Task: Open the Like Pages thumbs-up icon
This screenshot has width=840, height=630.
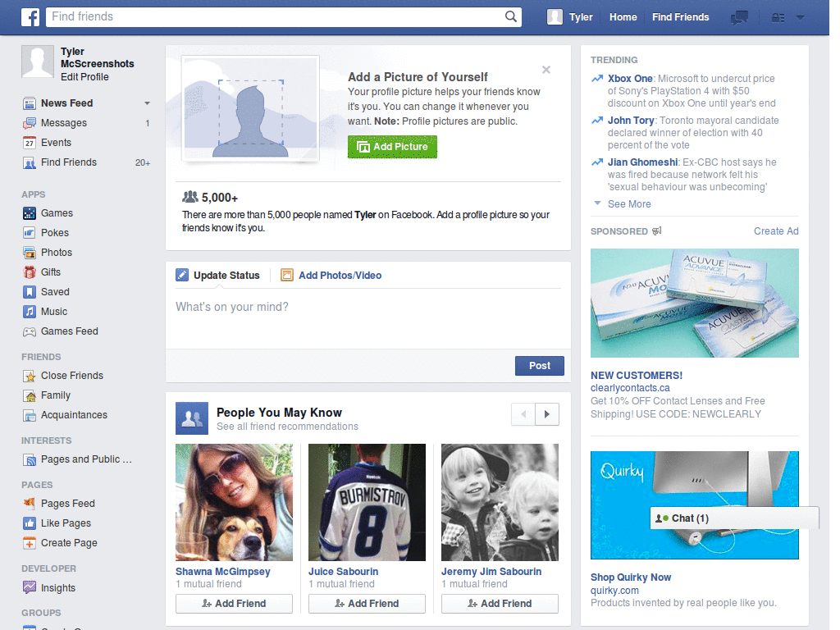Action: coord(30,523)
